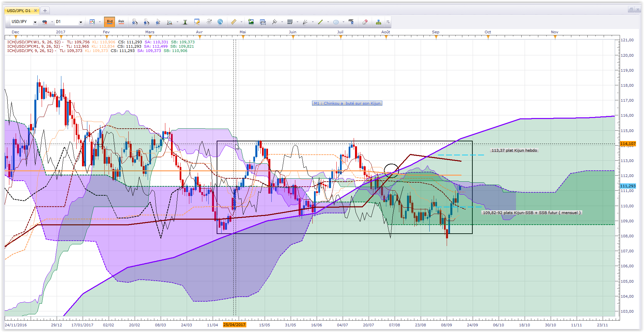Click the 120,00 price axis level

click(x=627, y=55)
